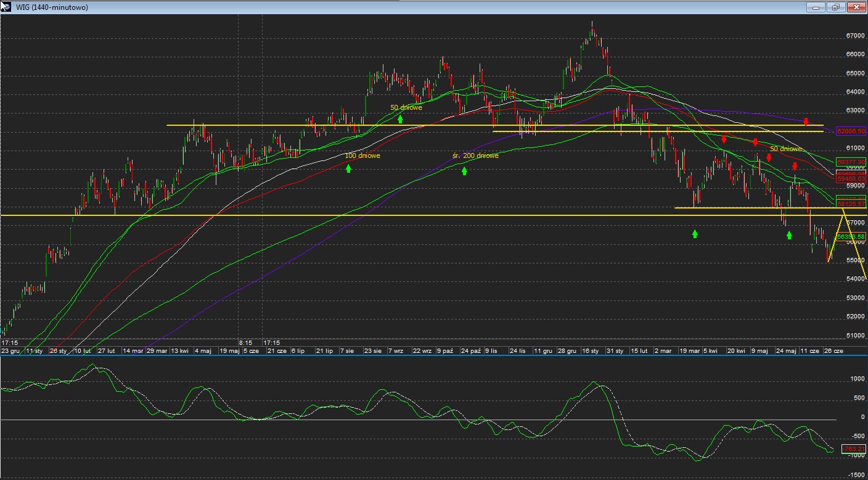Click the purple 62006.50 price tag

(x=851, y=132)
